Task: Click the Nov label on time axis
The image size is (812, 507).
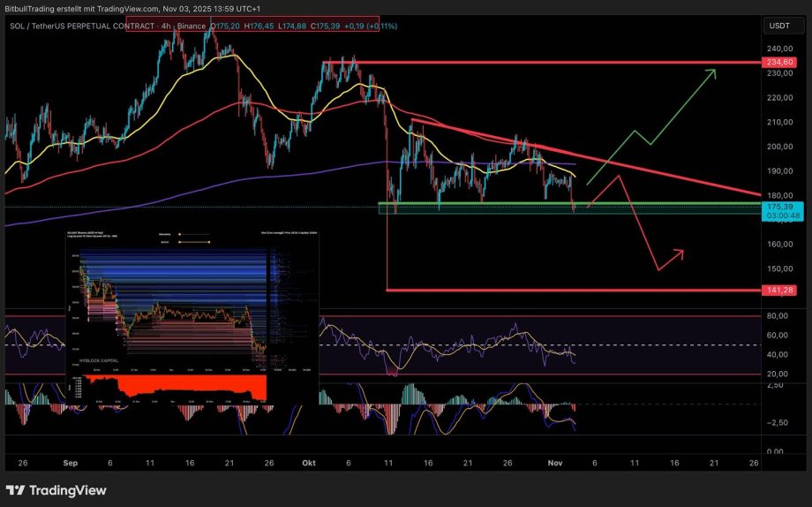Action: click(x=555, y=463)
